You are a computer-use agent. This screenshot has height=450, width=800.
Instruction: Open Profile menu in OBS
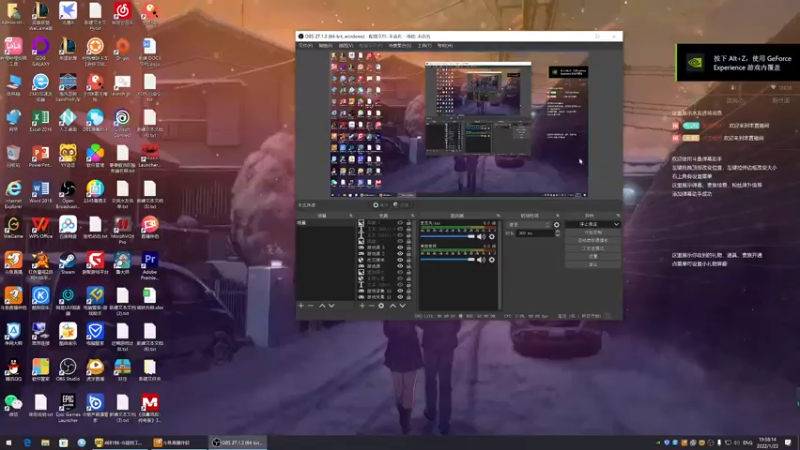coord(370,45)
